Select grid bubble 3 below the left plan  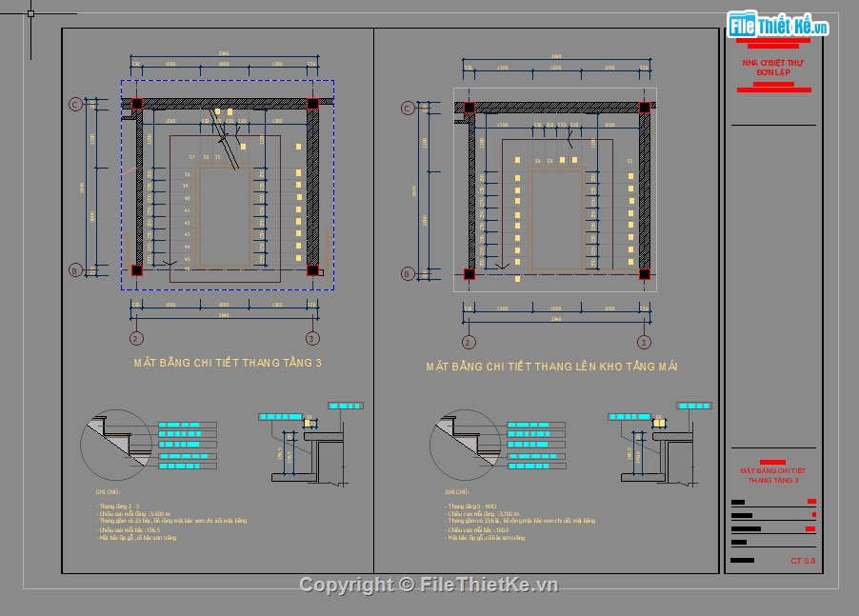coord(312,338)
